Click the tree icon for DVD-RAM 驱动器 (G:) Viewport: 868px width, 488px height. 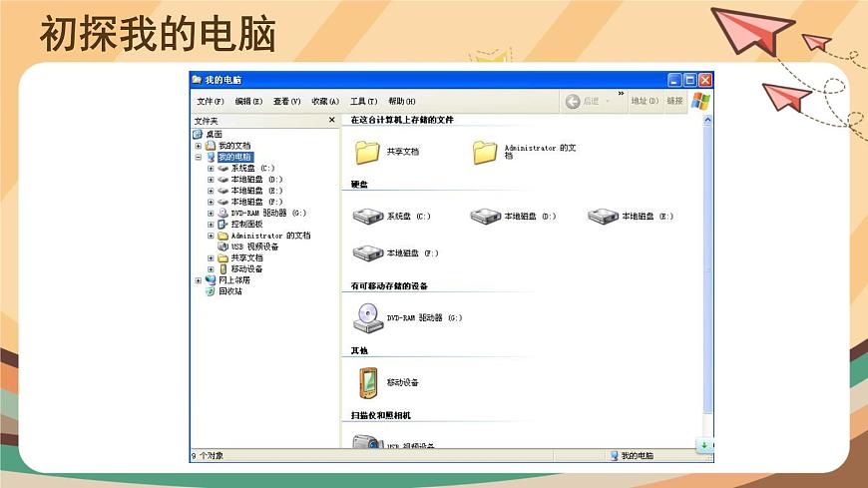[222, 213]
